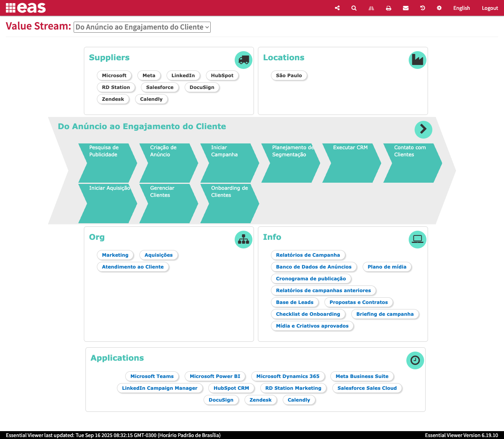Viewport: 504px width, 439px height.
Task: Open the Microsoft Power BI link
Action: tap(215, 376)
